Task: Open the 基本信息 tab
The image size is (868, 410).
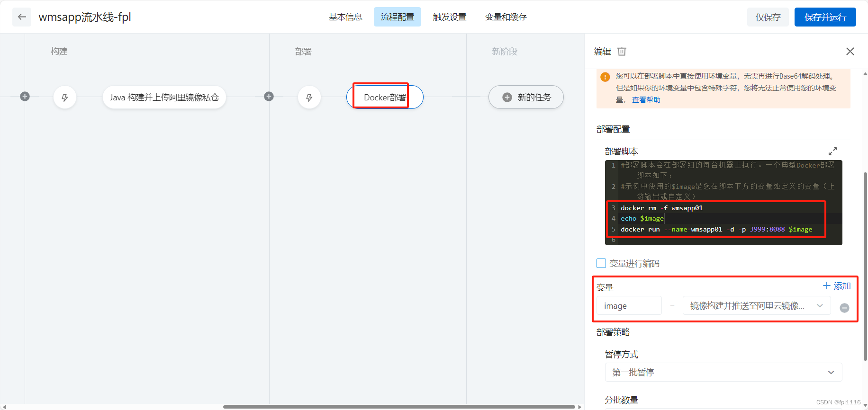Action: (x=345, y=17)
